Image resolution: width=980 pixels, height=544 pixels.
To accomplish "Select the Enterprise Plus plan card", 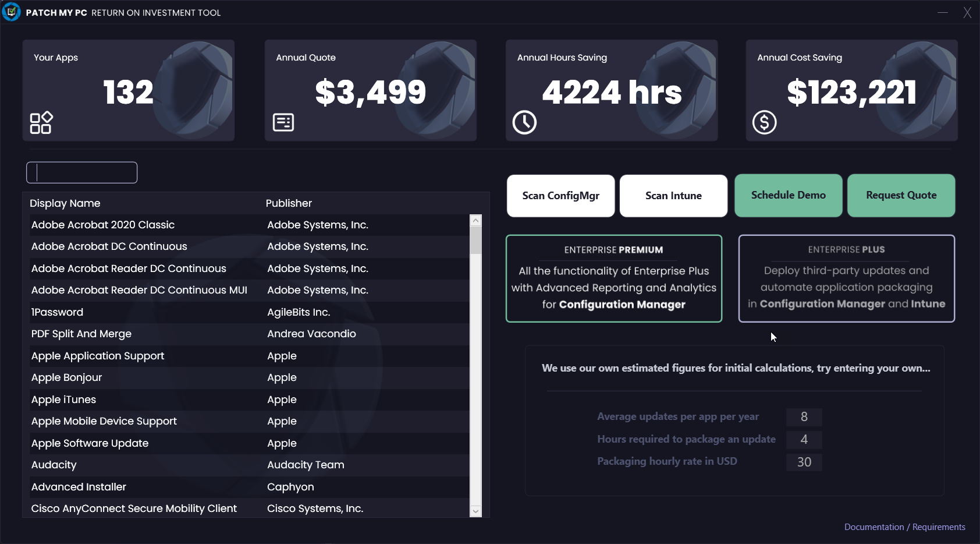I will click(846, 278).
